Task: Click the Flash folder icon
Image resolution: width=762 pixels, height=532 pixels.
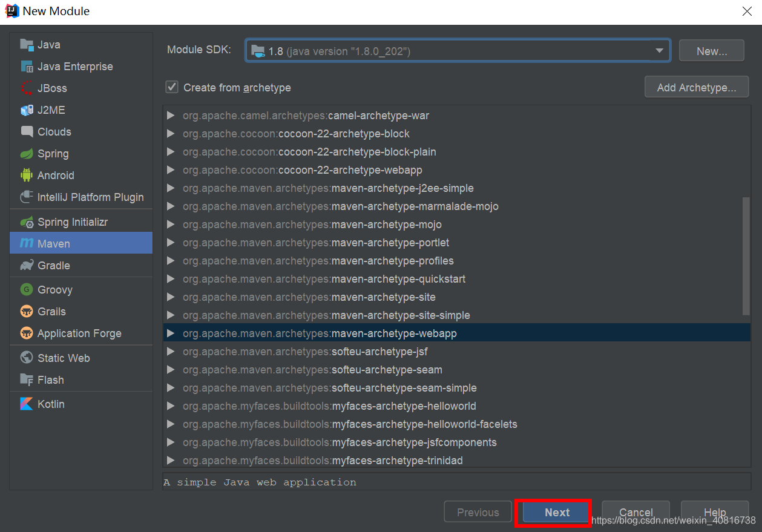Action: pyautogui.click(x=26, y=380)
